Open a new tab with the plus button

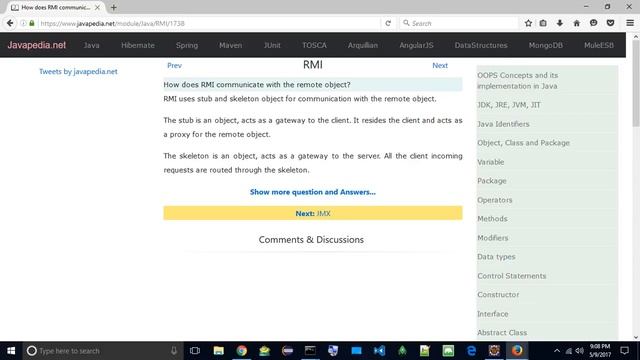113,7
